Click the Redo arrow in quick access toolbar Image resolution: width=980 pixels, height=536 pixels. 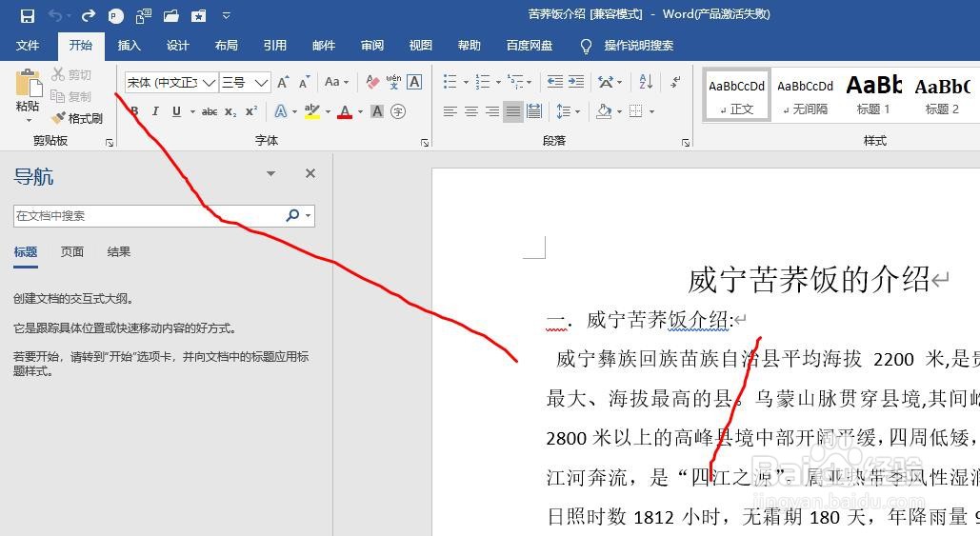pos(89,15)
